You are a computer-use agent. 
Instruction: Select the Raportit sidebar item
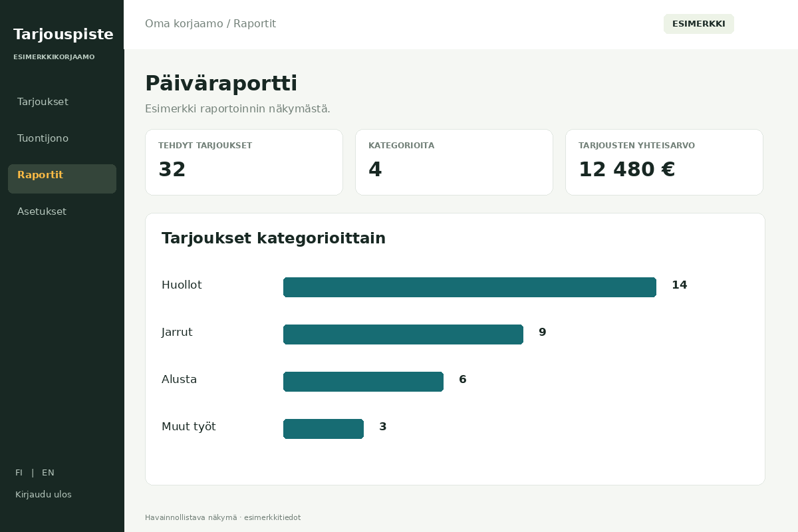coord(62,178)
